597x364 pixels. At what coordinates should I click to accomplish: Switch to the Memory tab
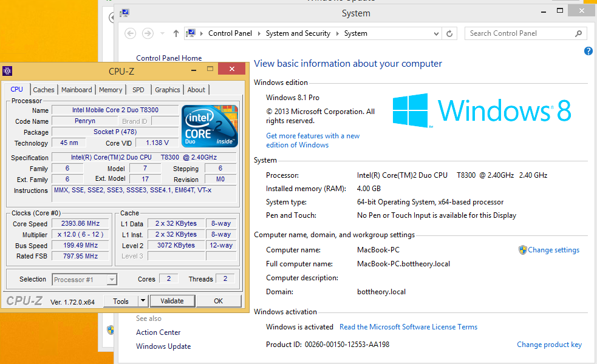[111, 90]
